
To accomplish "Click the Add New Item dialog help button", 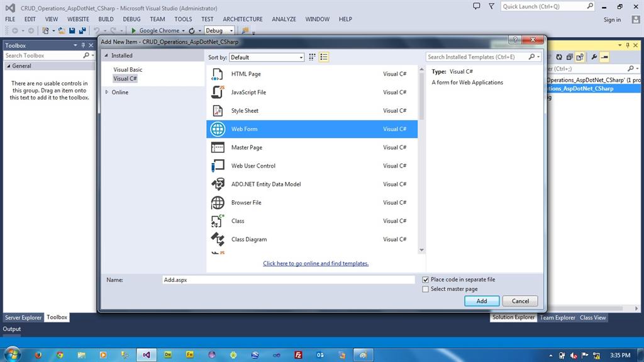I will click(515, 40).
